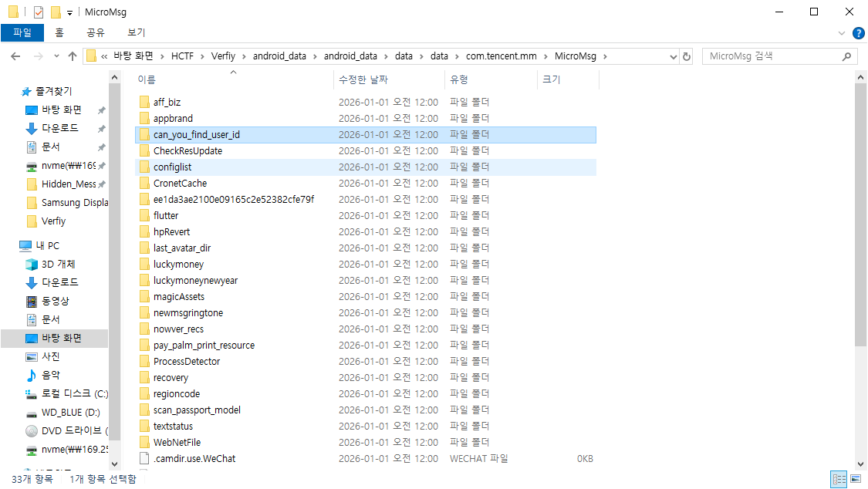Expand the ribbon with chevron arrow
This screenshot has width=868, height=489.
[842, 33]
